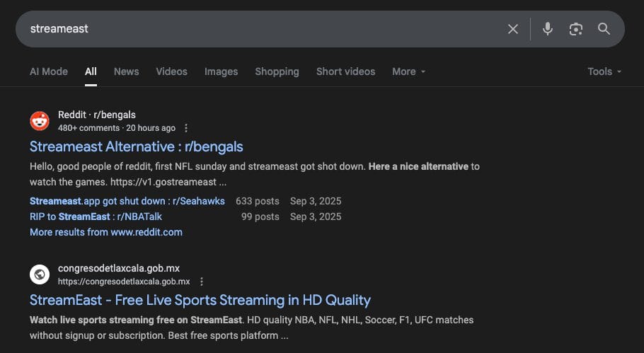Open StreamEast - Free Live Sports Streaming result
The width and height of the screenshot is (644, 353).
tap(200, 300)
